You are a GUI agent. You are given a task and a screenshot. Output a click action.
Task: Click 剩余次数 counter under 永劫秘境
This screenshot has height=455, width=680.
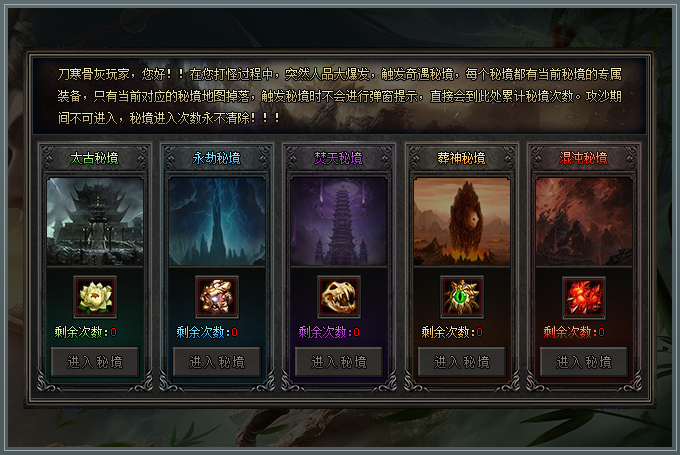pos(207,332)
